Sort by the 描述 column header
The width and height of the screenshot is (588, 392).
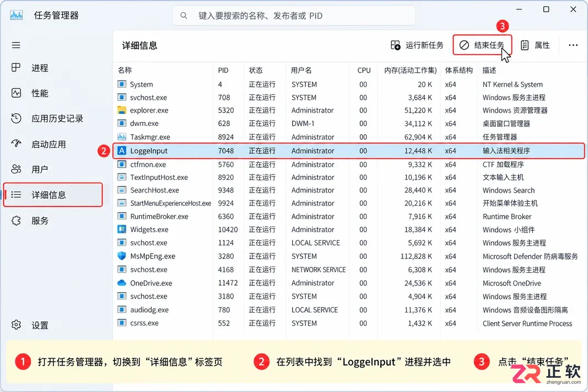tap(489, 70)
